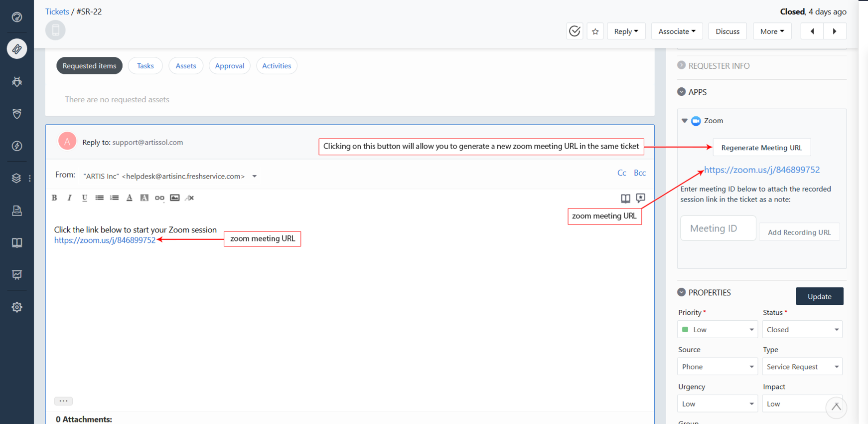Open the Associate dropdown

point(677,31)
